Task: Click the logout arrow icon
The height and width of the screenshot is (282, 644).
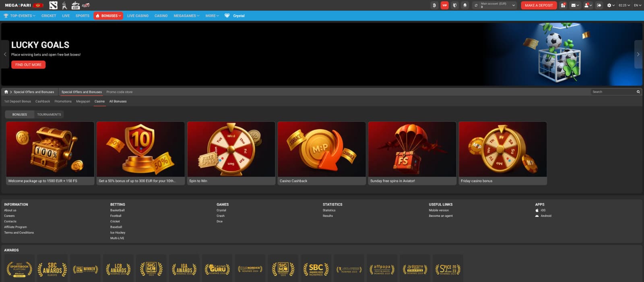Action: [x=599, y=5]
